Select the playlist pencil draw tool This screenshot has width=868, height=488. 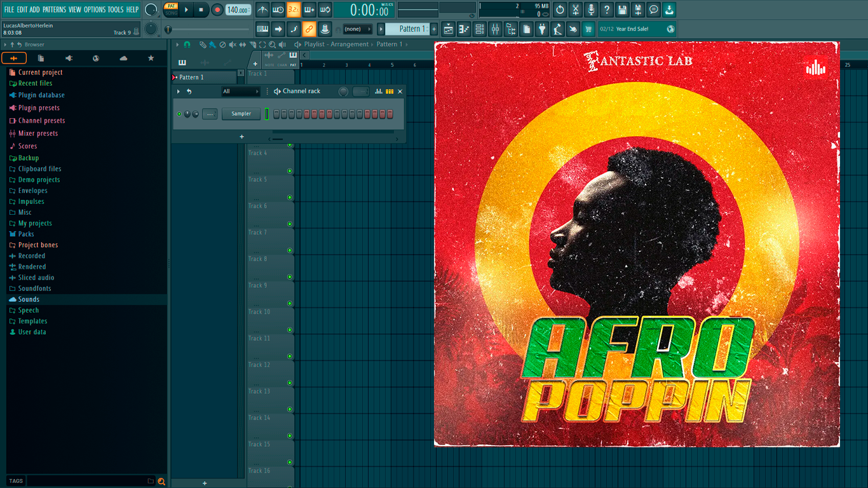[202, 44]
